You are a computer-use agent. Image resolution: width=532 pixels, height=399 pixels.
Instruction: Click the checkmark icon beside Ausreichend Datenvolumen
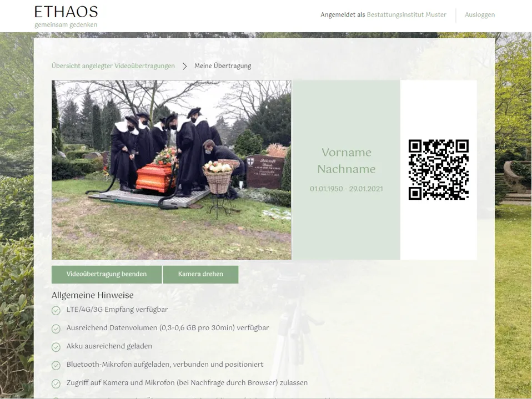coord(56,329)
